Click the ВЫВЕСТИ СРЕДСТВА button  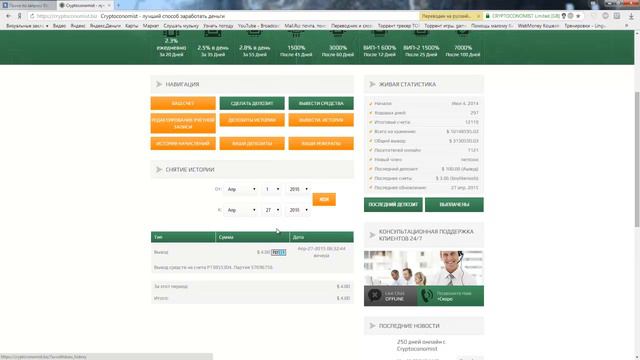point(321,103)
